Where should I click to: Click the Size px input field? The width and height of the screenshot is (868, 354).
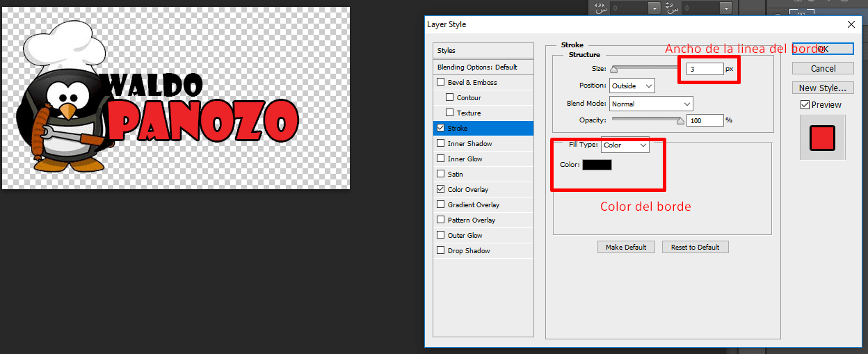pyautogui.click(x=705, y=69)
